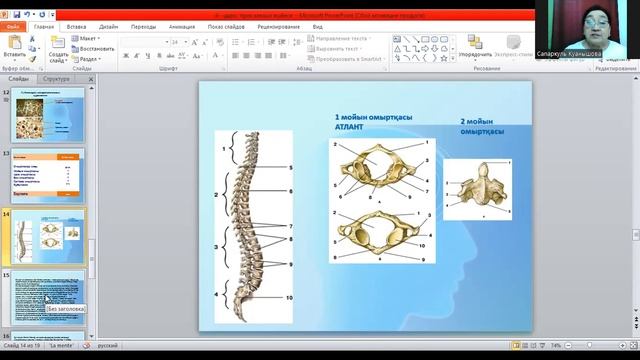Select the right arrow shape in gallery
Screen dimensions: 640x360
click(425, 49)
